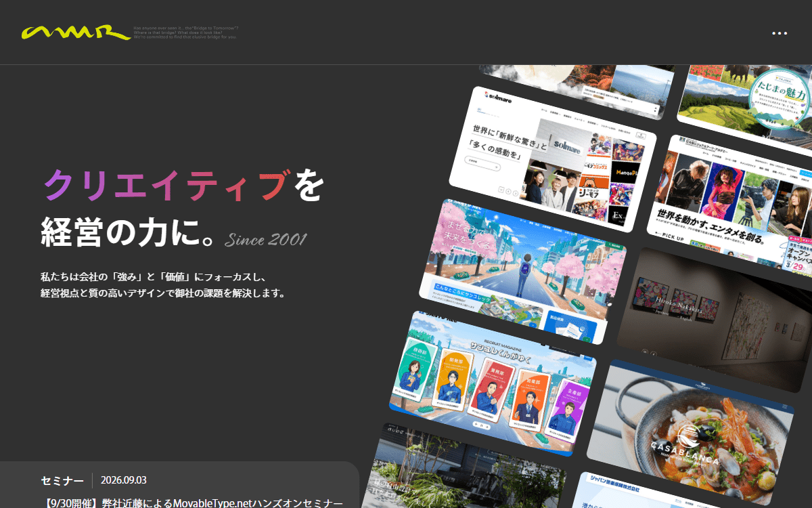The width and height of the screenshot is (812, 508).
Task: Open the MovableType.net seminar news link
Action: tap(192, 503)
